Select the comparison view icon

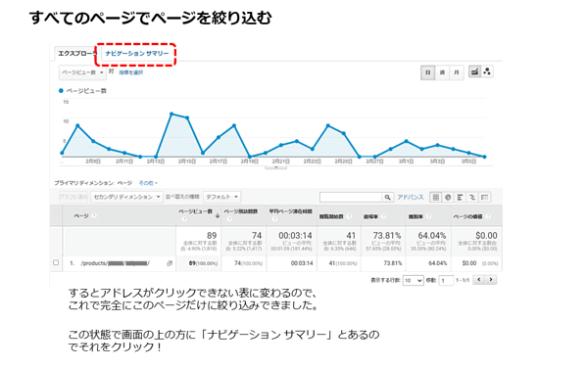tap(472, 197)
